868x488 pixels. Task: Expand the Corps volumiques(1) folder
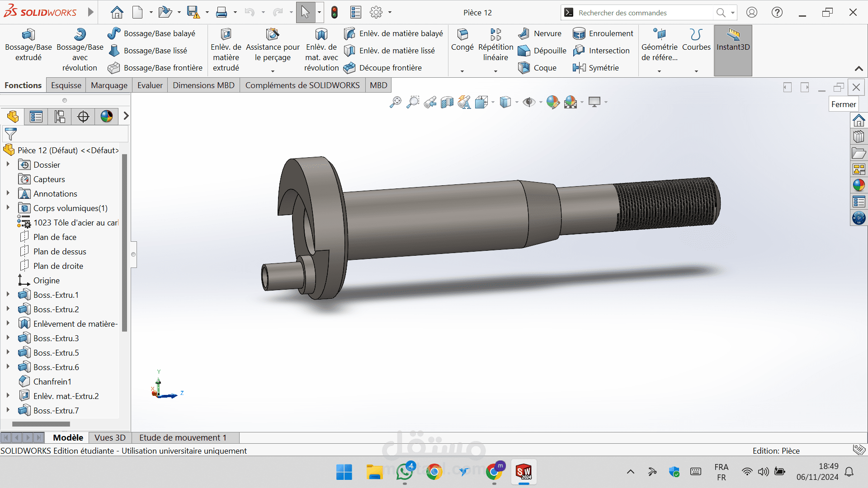tap(8, 208)
